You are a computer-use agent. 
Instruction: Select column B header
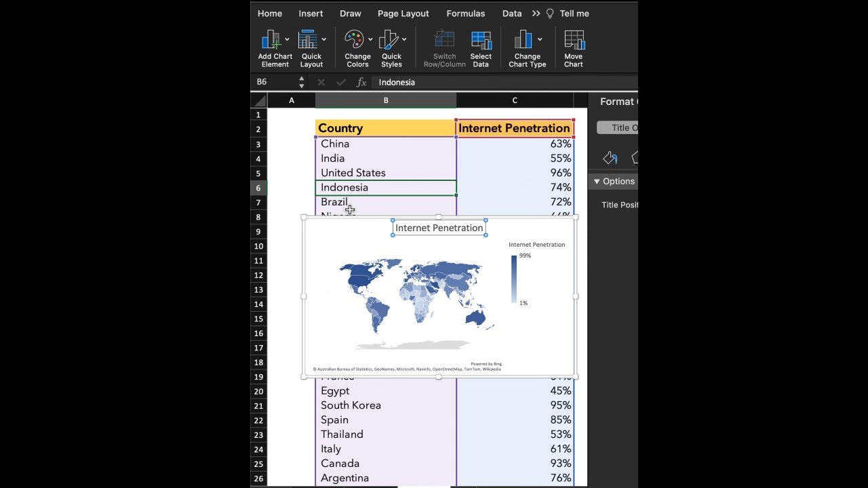386,100
